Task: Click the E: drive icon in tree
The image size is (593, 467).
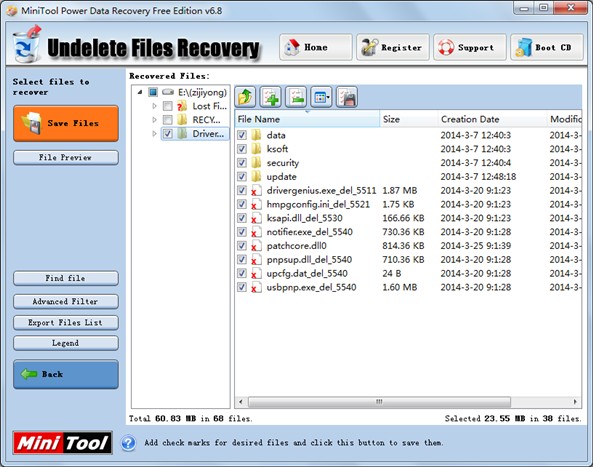Action: point(168,92)
